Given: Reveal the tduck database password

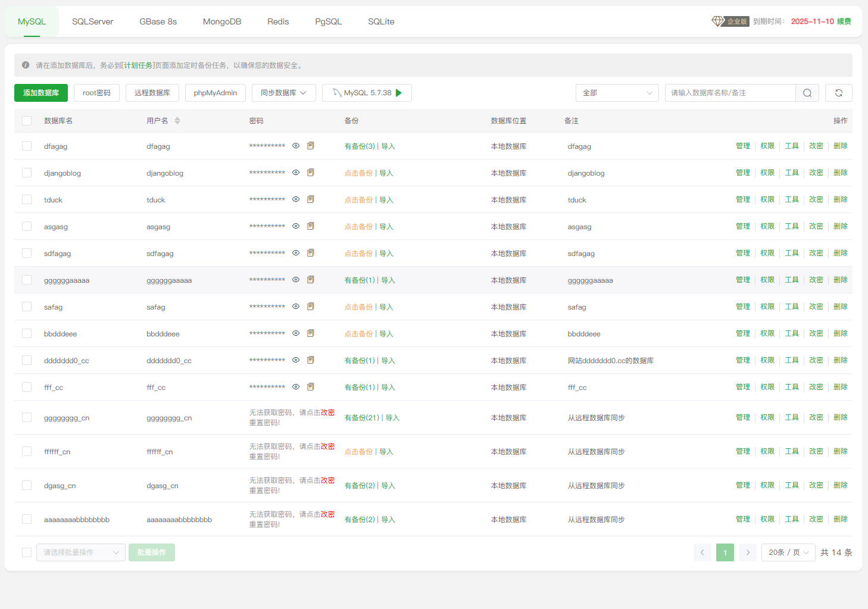Looking at the screenshot, I should pos(296,199).
